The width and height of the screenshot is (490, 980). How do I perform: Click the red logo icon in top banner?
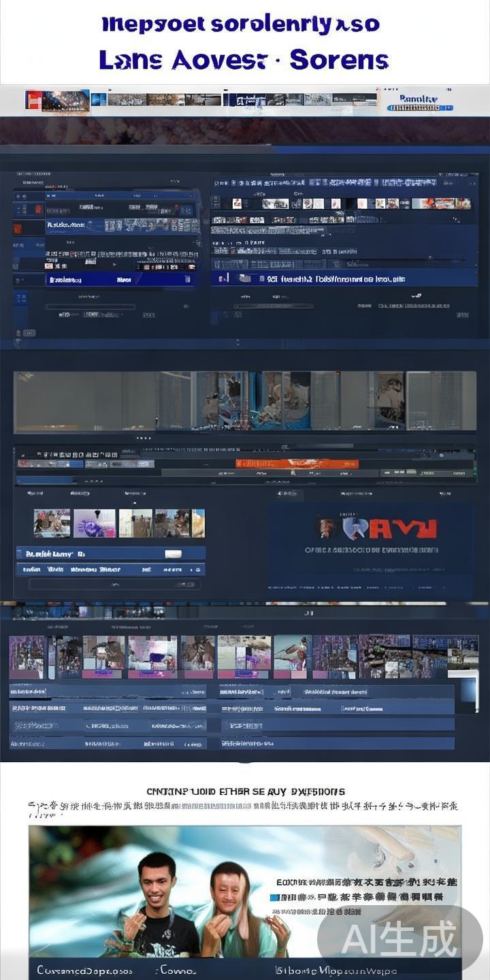coord(33,100)
